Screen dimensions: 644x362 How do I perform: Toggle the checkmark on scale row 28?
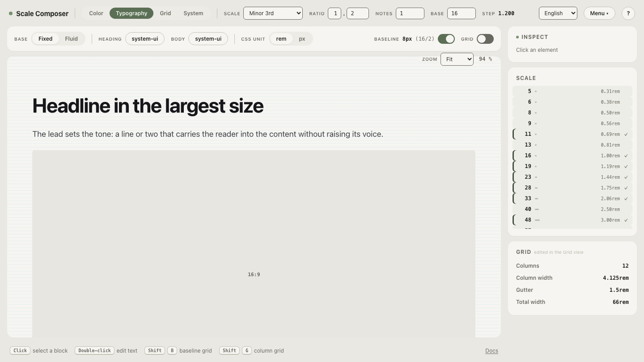pos(626,188)
